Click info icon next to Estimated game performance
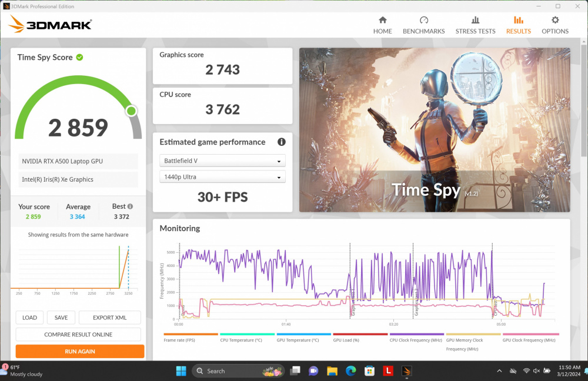The width and height of the screenshot is (588, 381). (281, 142)
